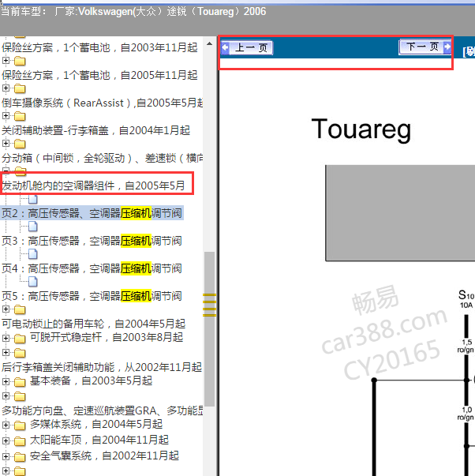Viewport: 475px width, 476px height.
Task: Go to next page with 下一页 button
Action: tap(425, 47)
